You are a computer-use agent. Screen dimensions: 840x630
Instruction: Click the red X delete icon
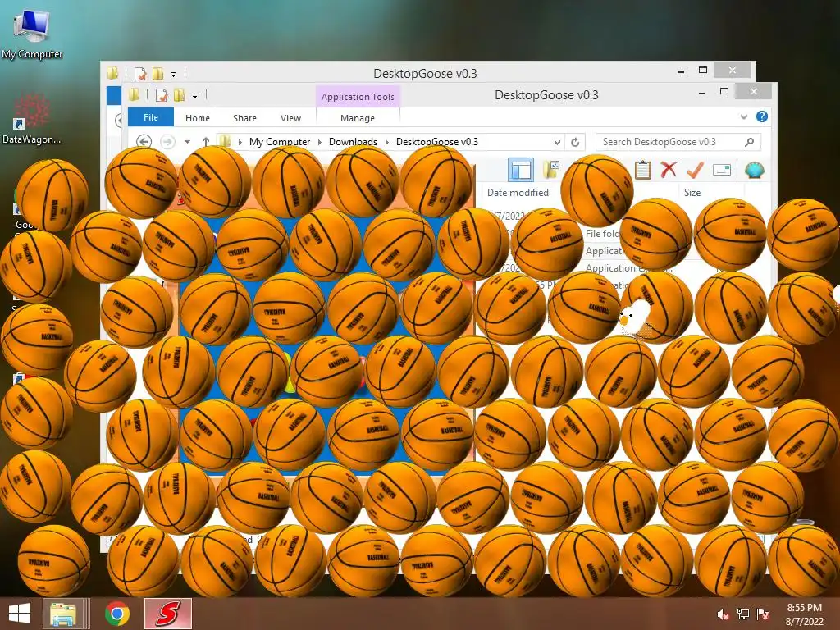[x=669, y=170]
